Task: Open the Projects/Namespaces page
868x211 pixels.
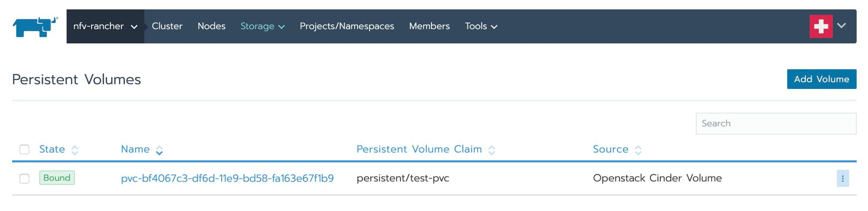Action: tap(347, 26)
